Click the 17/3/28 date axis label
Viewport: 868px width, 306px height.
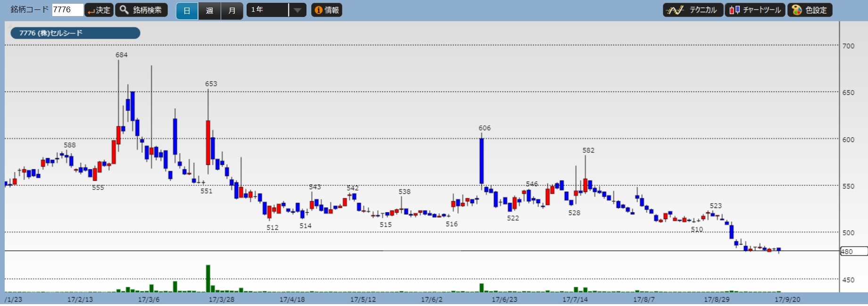(x=222, y=299)
